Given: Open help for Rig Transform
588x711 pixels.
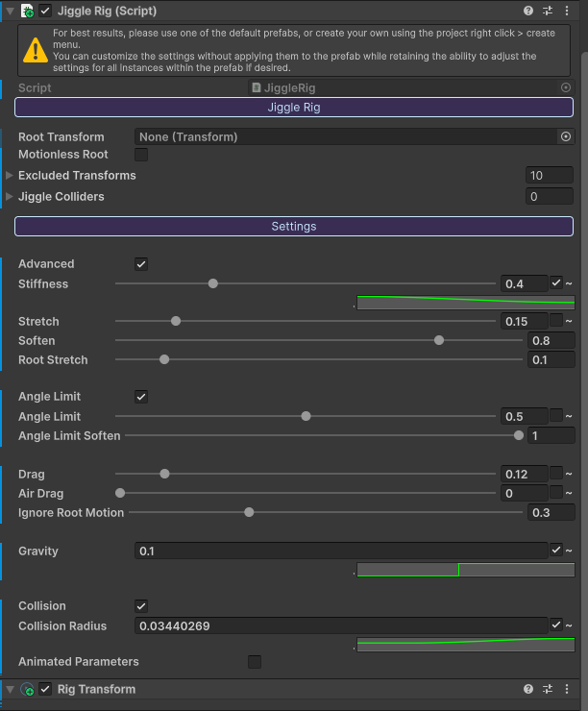Looking at the screenshot, I should (x=528, y=689).
